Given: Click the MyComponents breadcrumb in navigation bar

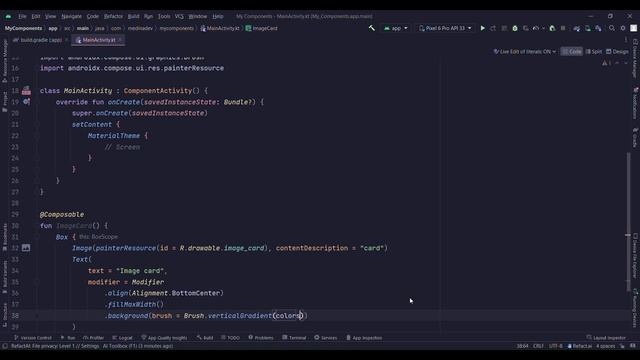Looking at the screenshot, I should pos(23,28).
